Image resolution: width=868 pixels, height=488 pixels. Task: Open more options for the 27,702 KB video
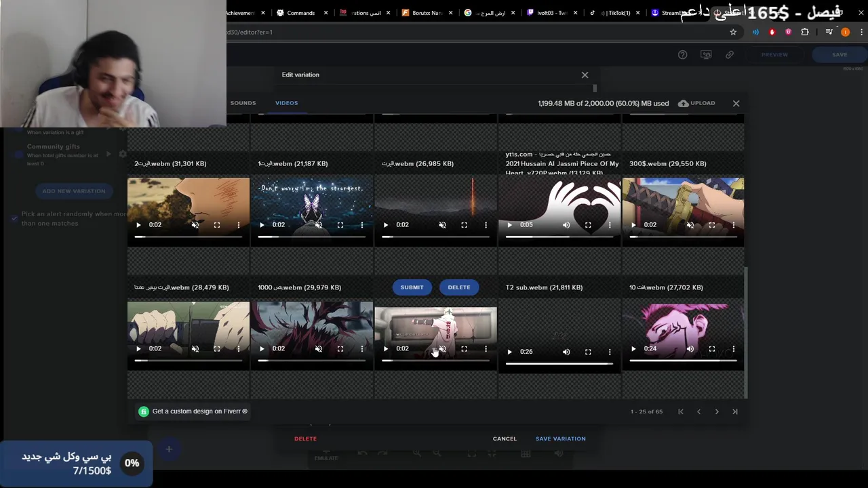pyautogui.click(x=734, y=348)
